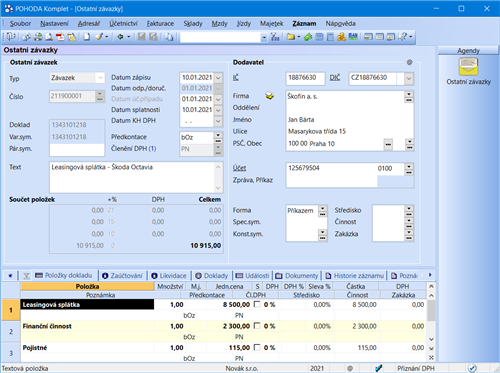Open the calculator icon in toolbar
The image size is (500, 373).
[330, 37]
